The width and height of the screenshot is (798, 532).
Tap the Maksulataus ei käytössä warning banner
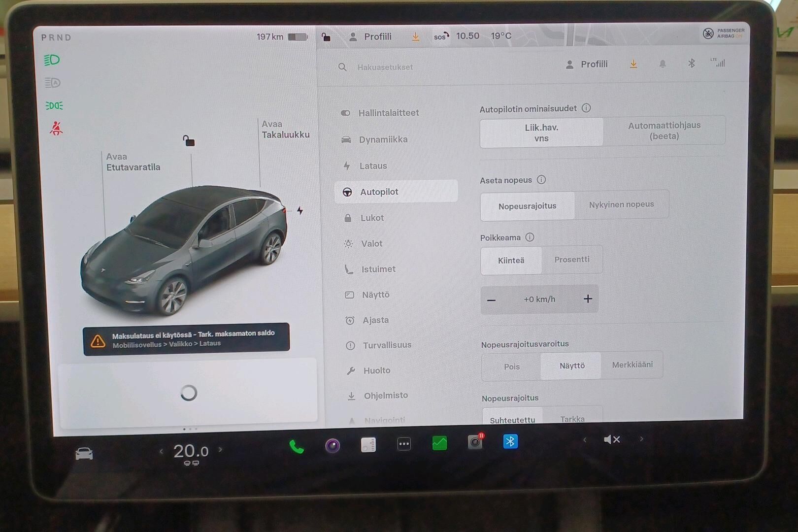pyautogui.click(x=186, y=339)
